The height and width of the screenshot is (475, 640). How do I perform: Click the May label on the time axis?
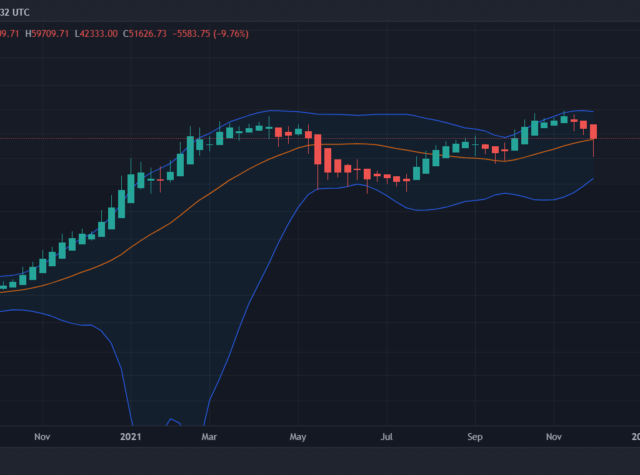[x=297, y=437]
